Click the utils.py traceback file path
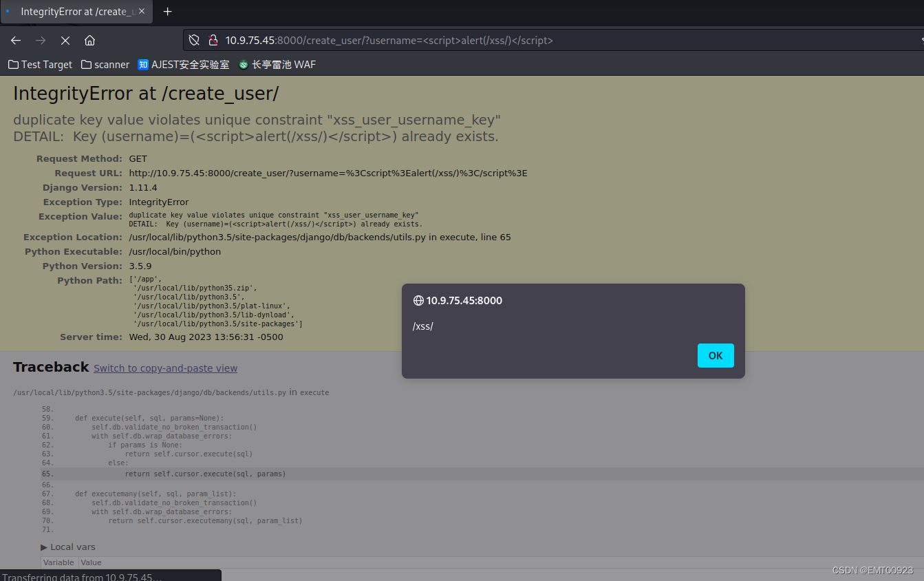 [150, 392]
